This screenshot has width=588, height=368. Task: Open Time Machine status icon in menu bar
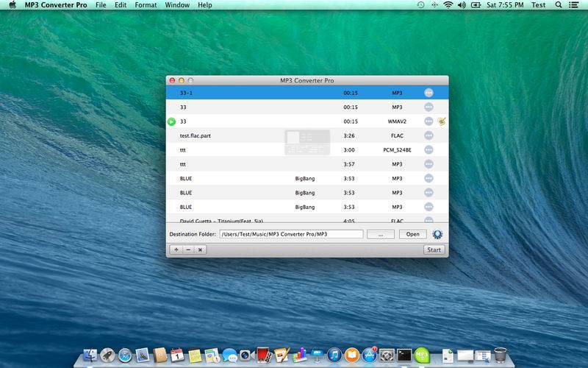(x=420, y=5)
